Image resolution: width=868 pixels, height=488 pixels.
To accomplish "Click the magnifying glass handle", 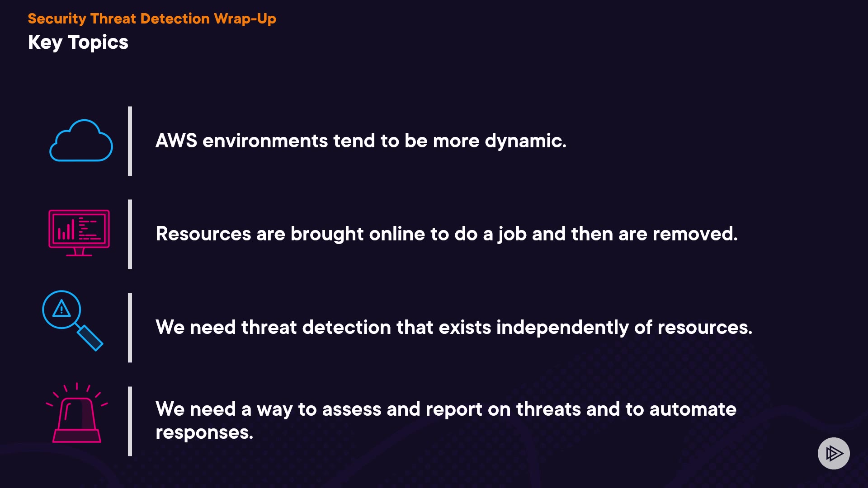I will pyautogui.click(x=90, y=338).
